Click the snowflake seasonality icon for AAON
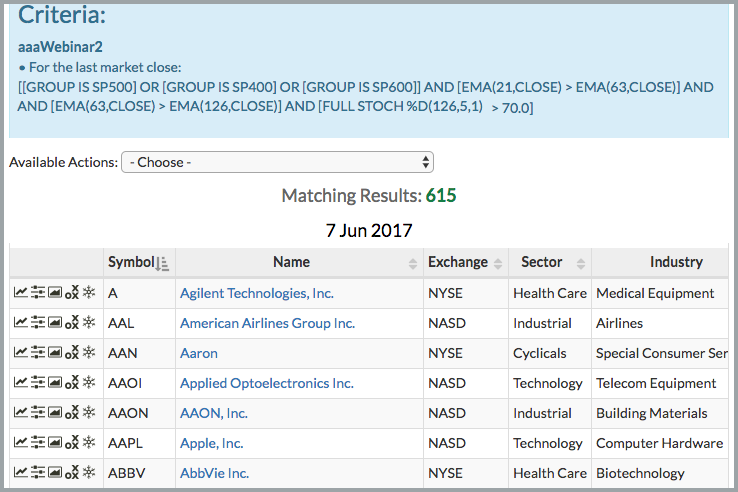The width and height of the screenshot is (738, 492). pyautogui.click(x=88, y=413)
